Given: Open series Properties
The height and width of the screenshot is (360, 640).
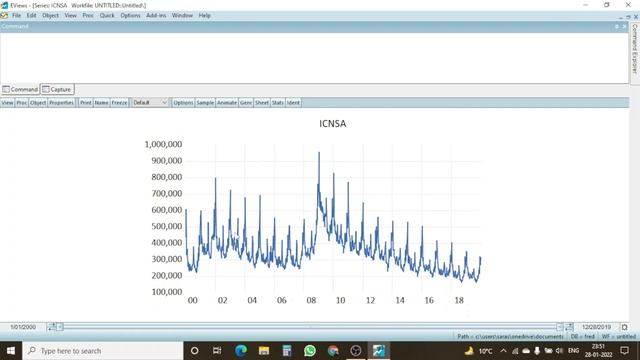Looking at the screenshot, I should click(x=61, y=103).
